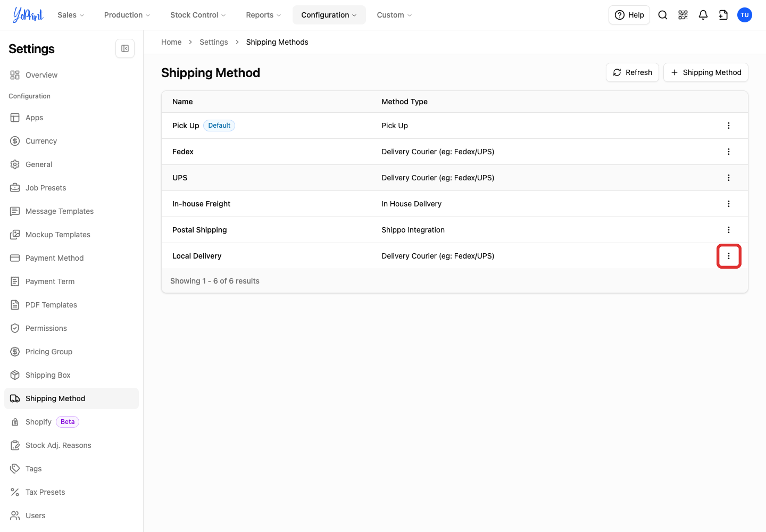Expand the Configuration menu

pyautogui.click(x=329, y=15)
